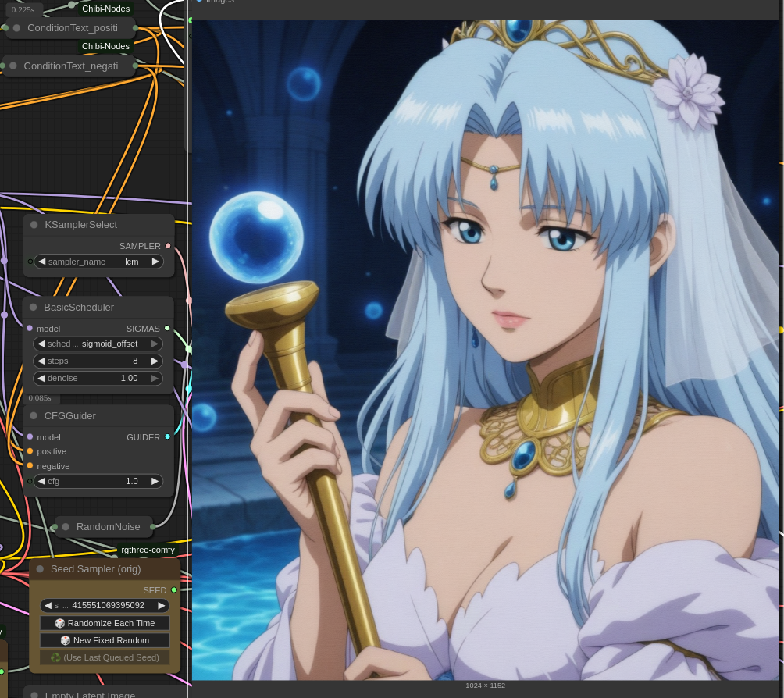This screenshot has height=698, width=784.
Task: Collapse the BasicScheduler node via its dot
Action: pyautogui.click(x=34, y=308)
